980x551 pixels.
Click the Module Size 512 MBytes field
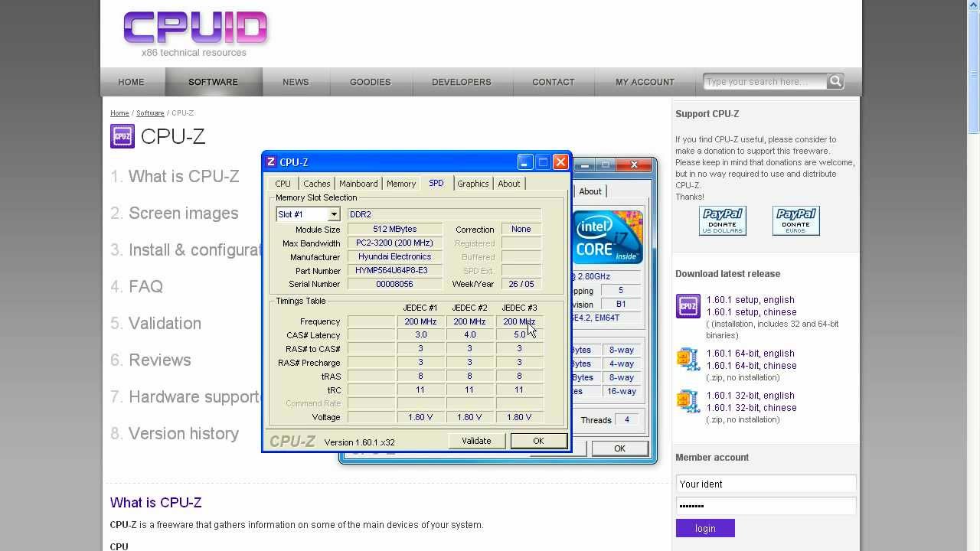coord(395,230)
